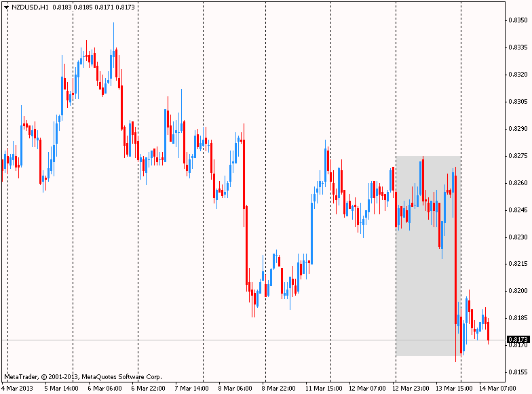Click the 12 Mar 23:00 time label

click(x=411, y=388)
